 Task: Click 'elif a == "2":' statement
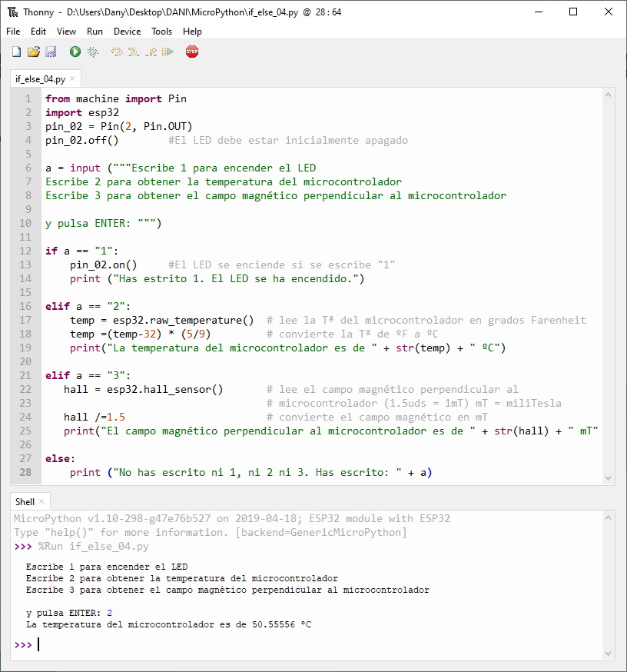[x=88, y=306]
